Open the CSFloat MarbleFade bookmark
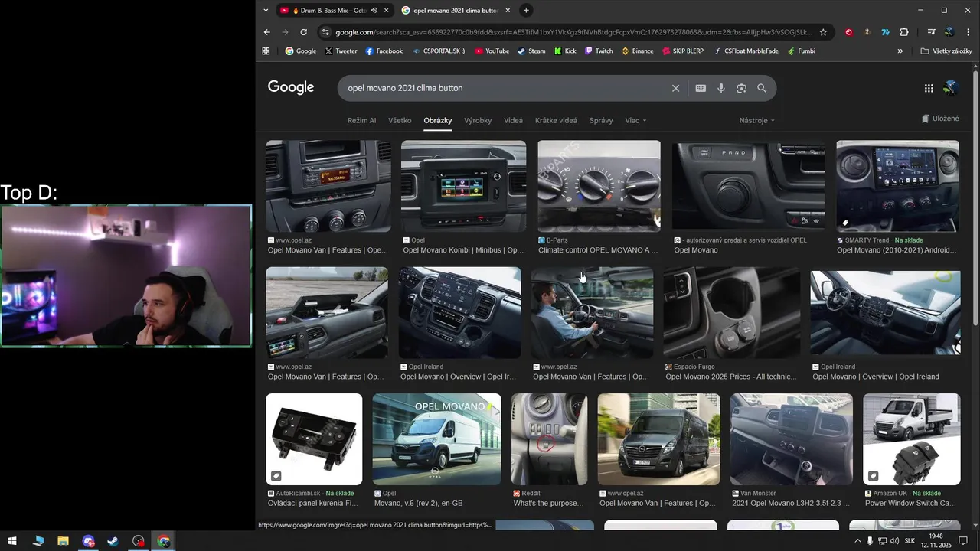The width and height of the screenshot is (980, 551). (746, 51)
